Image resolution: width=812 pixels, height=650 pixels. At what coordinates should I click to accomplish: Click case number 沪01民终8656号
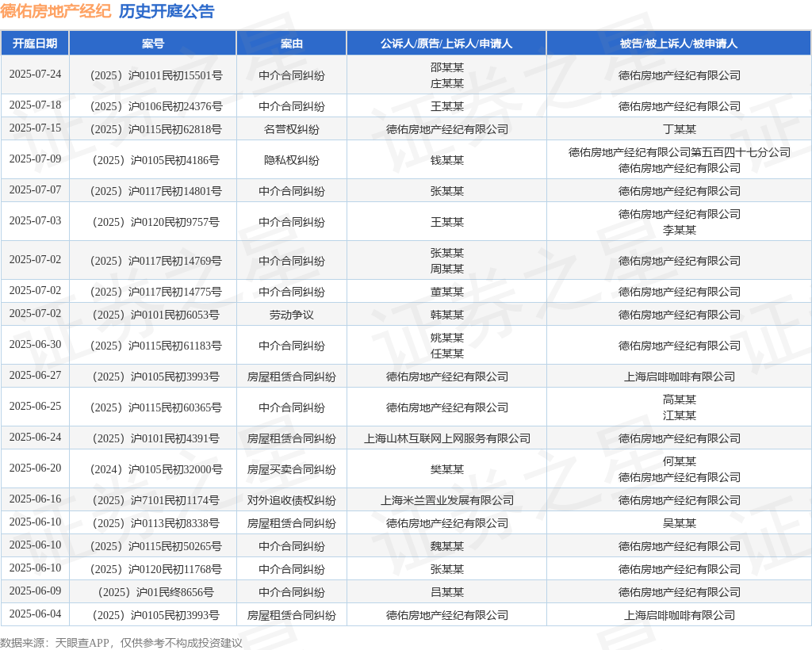coord(156,593)
